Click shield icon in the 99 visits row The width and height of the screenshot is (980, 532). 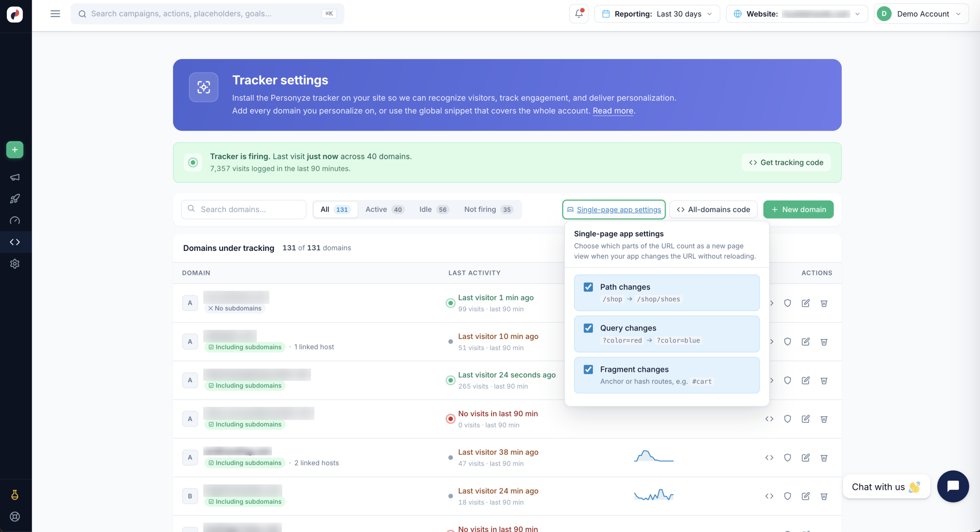click(x=787, y=303)
